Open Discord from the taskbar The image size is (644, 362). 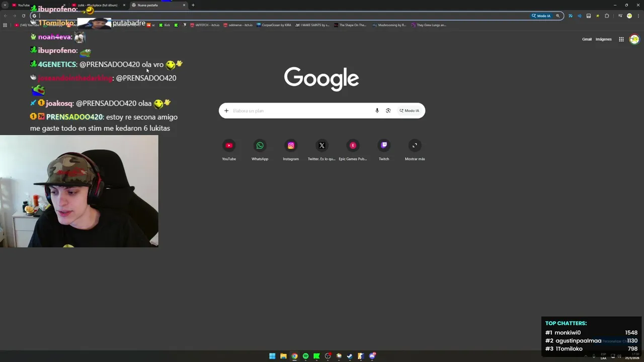(x=372, y=356)
